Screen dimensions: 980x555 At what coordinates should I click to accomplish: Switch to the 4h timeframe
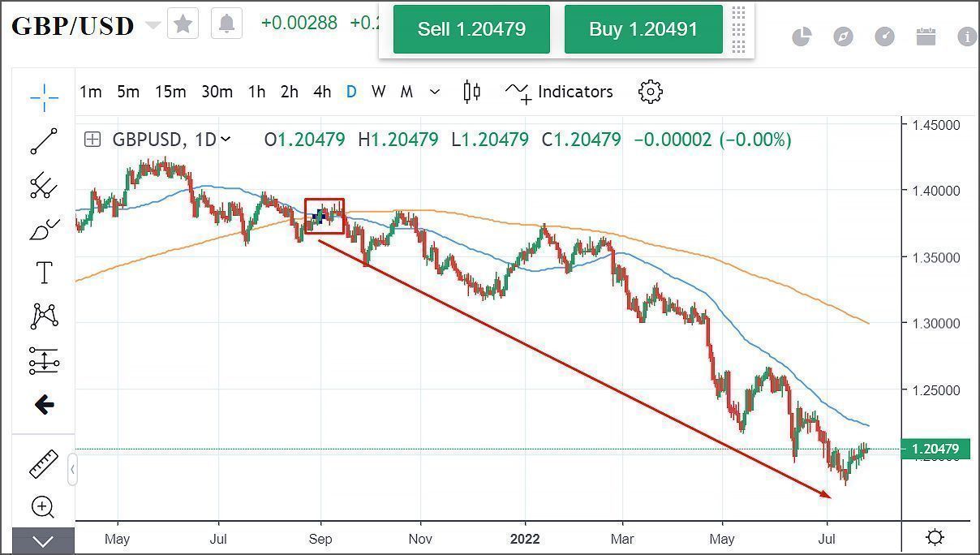point(322,92)
